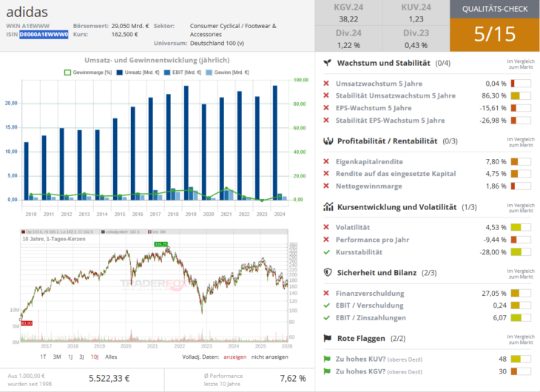Viewport: 540px width, 392px height.
Task: Click the chart icon beside Kursentwicklung und Volatilität
Action: [327, 207]
